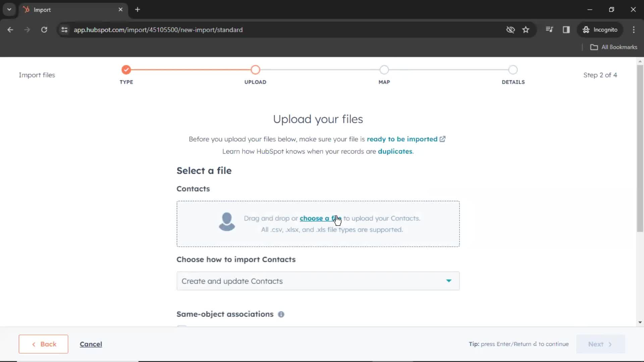Minimize the browser window

tap(590, 9)
